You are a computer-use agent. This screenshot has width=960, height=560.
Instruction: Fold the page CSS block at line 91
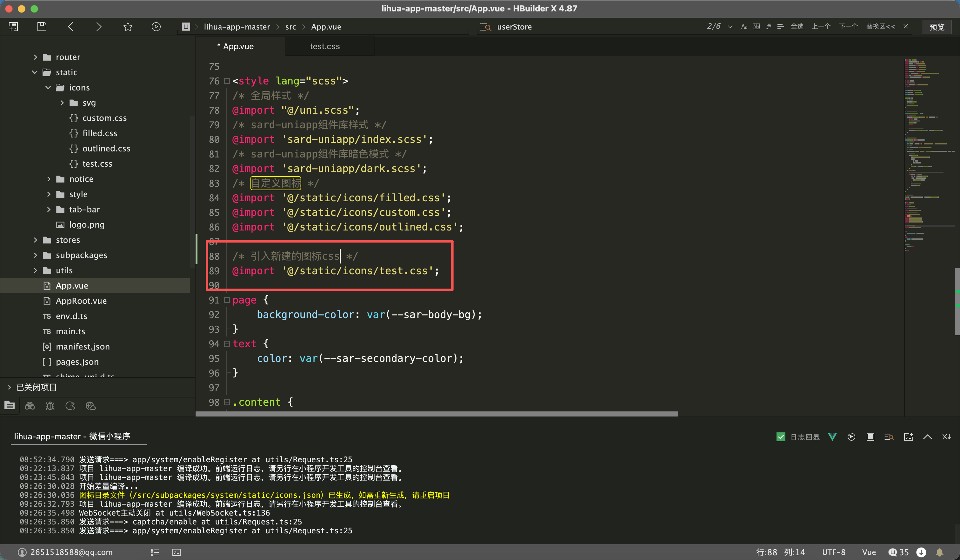227,300
